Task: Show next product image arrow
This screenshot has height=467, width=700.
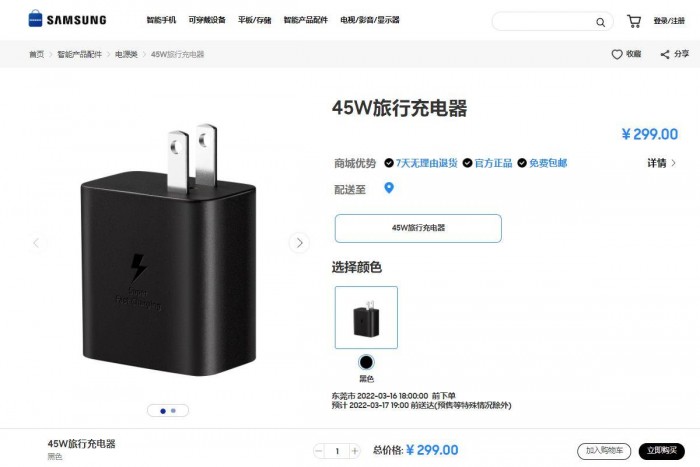Action: [x=299, y=243]
